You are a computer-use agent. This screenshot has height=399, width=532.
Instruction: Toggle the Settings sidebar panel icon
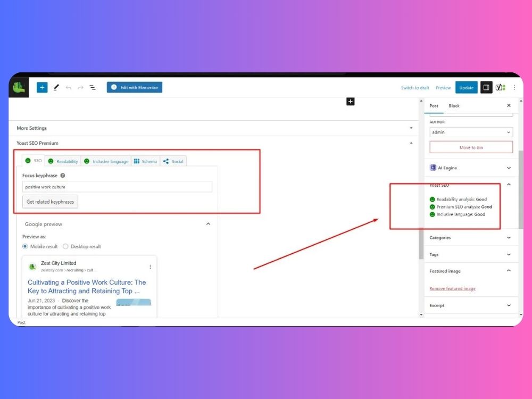pos(486,88)
